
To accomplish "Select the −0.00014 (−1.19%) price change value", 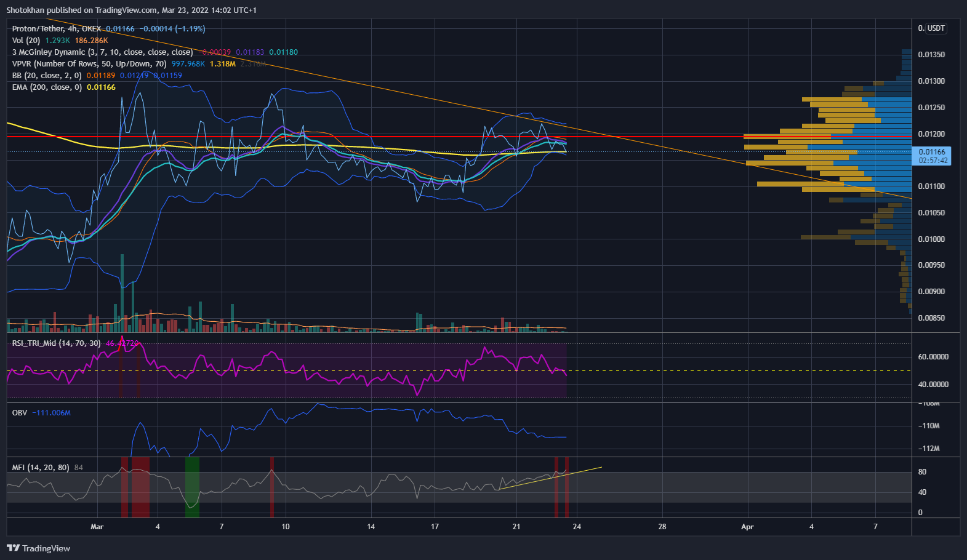I will click(172, 29).
